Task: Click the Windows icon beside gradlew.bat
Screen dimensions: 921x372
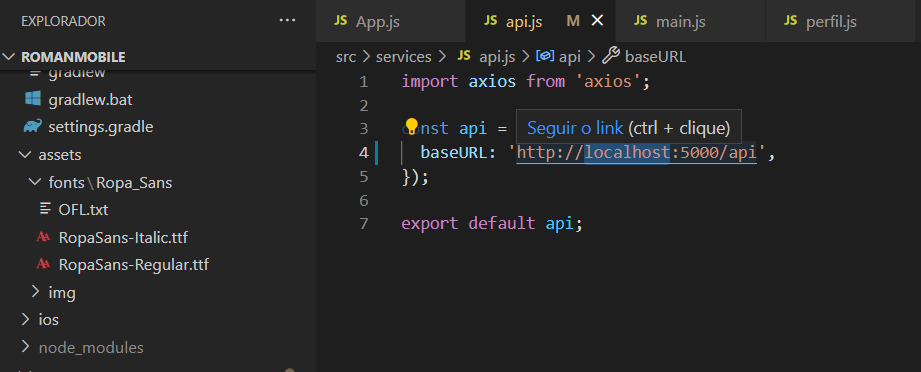Action: click(33, 99)
